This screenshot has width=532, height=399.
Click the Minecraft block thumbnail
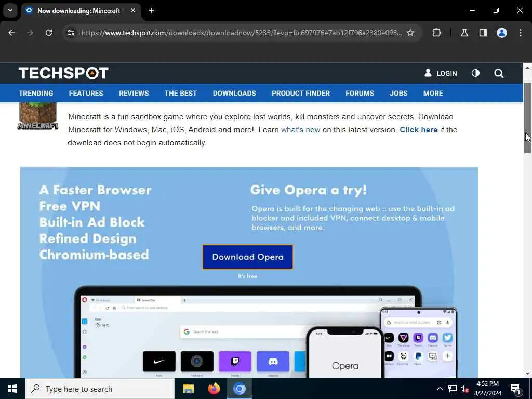tap(37, 116)
